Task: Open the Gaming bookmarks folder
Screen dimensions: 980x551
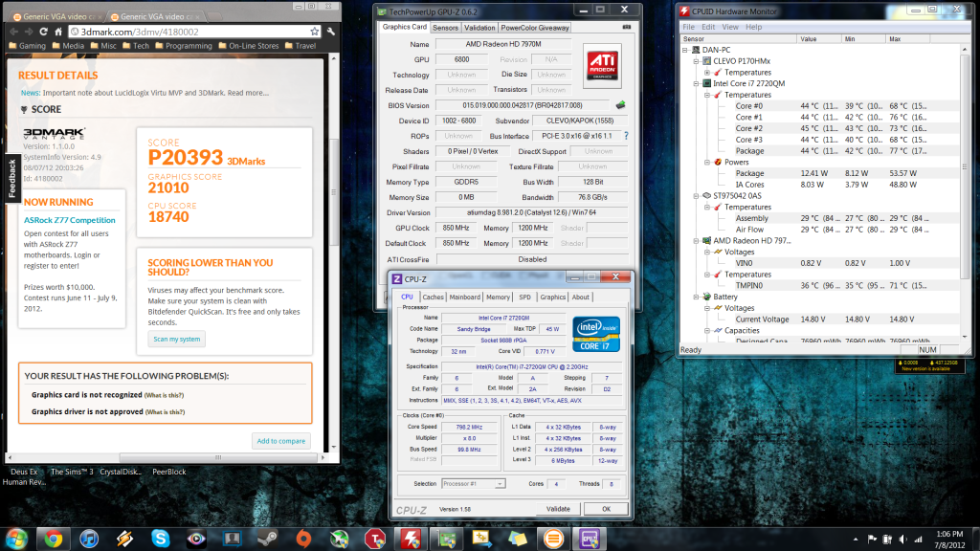Action: pyautogui.click(x=28, y=46)
